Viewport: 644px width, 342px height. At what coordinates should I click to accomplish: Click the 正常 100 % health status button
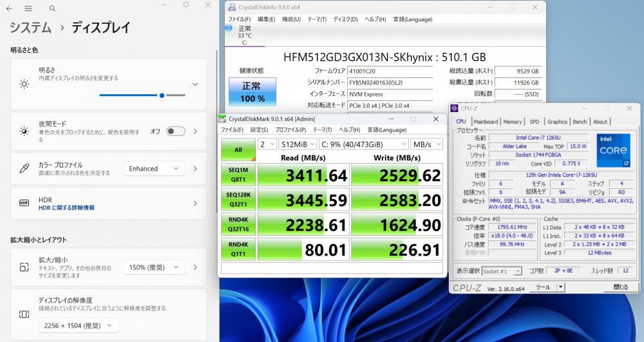252,92
